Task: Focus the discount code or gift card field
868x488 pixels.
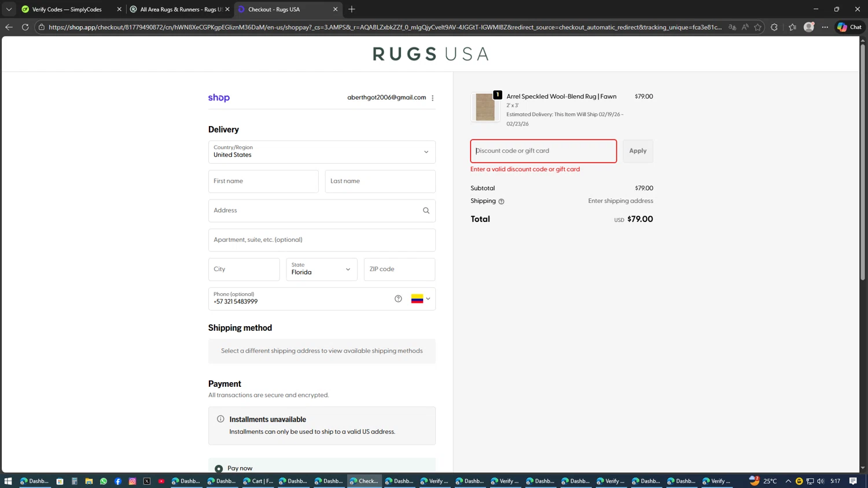Action: [543, 151]
